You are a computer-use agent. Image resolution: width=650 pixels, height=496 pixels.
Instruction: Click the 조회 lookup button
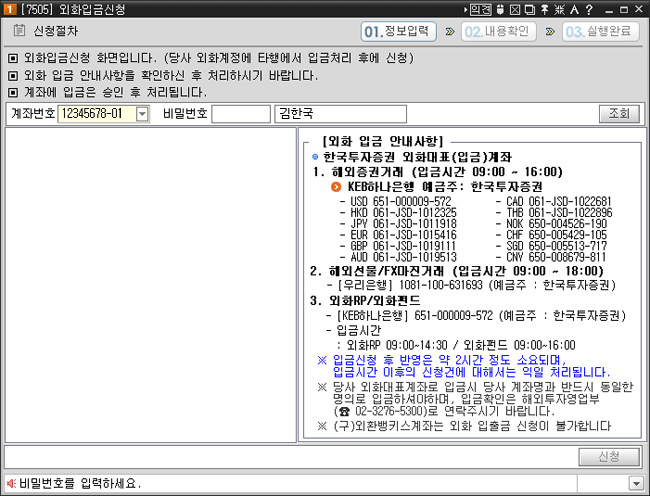pyautogui.click(x=619, y=114)
